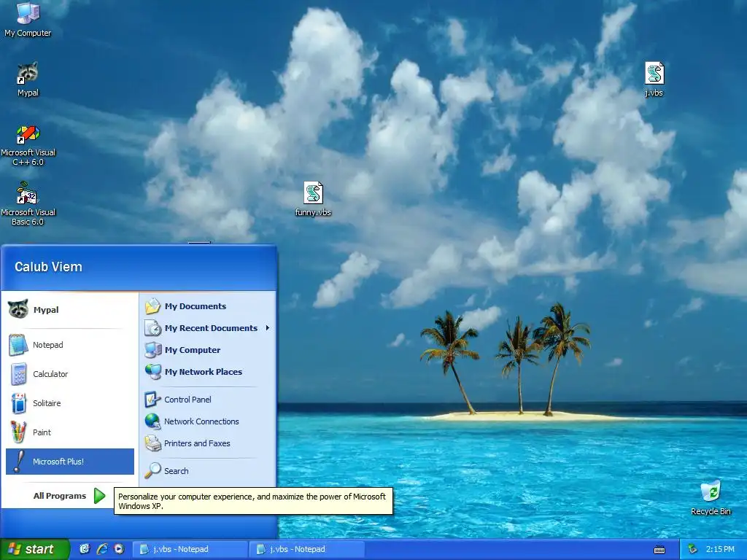Expand All Programs with the green arrow
Image resolution: width=747 pixels, height=560 pixels.
(99, 496)
